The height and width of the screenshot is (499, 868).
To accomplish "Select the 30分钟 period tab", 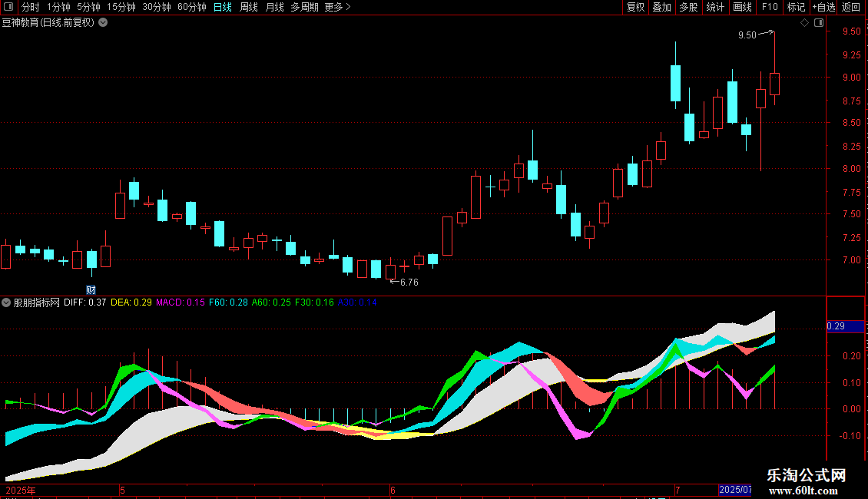I will (157, 7).
